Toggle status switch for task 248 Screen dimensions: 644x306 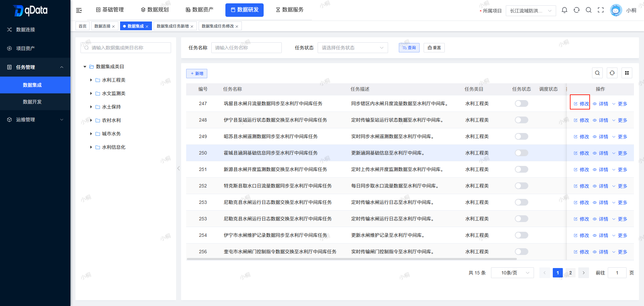pos(522,120)
